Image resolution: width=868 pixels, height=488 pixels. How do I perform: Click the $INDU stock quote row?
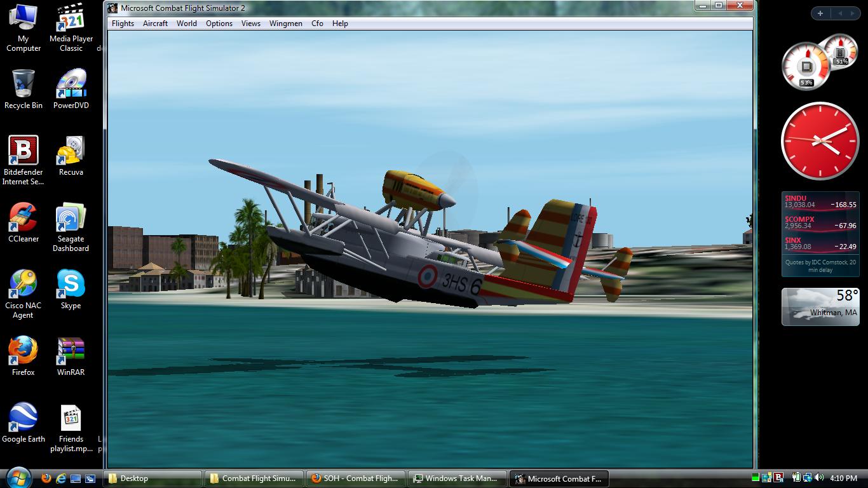(x=820, y=202)
